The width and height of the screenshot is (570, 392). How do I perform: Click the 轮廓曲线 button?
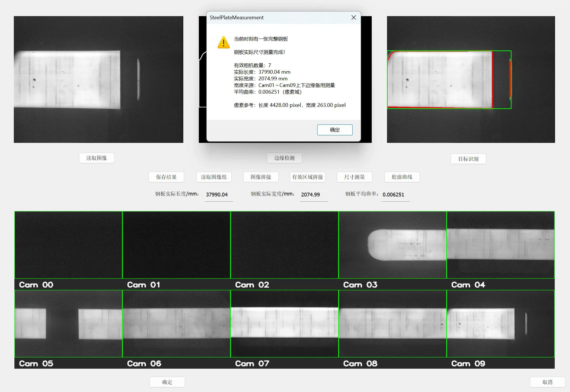click(402, 177)
